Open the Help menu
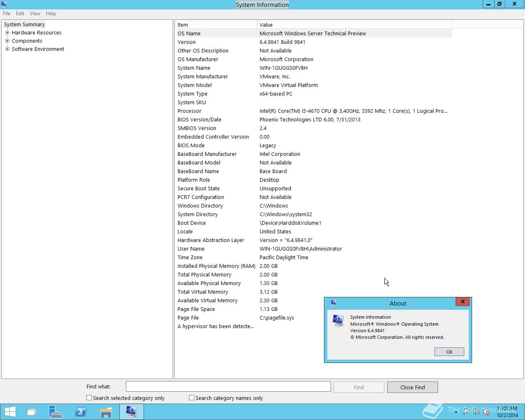The width and height of the screenshot is (525, 420). (x=51, y=14)
